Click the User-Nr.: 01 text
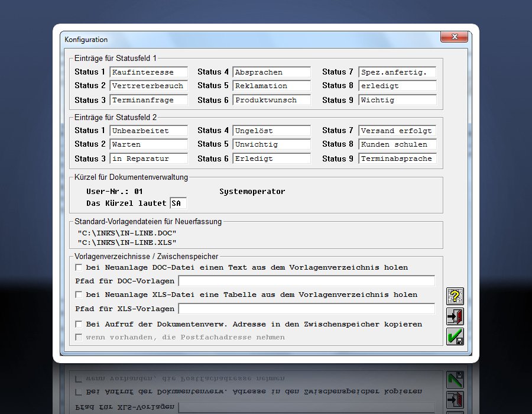This screenshot has height=414, width=532. 114,192
